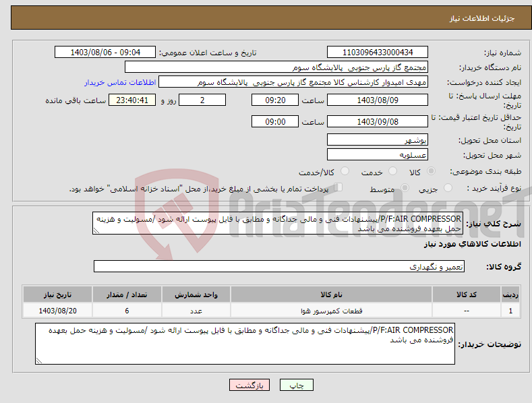Image resolution: width=532 pixels, height=403 pixels.
Task: Click the announcement date field 1403/08/06 - 09:04
Action: pos(105,53)
